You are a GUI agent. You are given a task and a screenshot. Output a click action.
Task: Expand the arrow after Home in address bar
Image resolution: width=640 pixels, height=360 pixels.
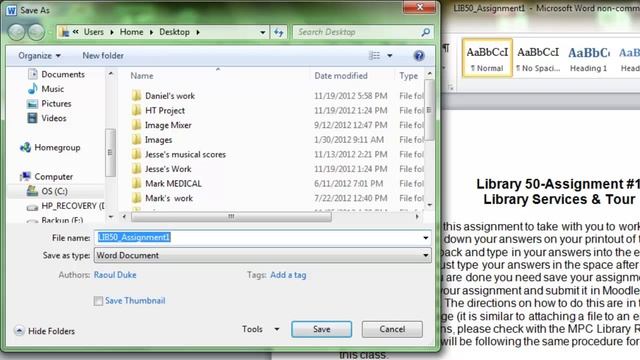point(151,32)
